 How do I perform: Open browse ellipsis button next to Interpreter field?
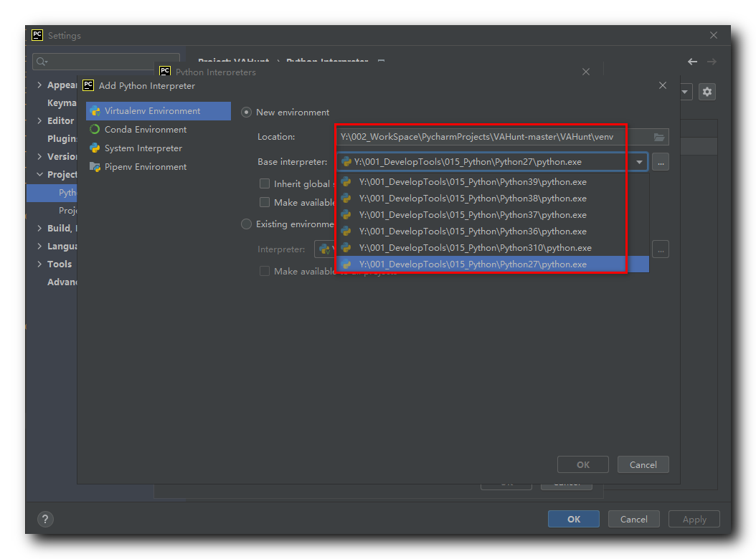click(661, 249)
